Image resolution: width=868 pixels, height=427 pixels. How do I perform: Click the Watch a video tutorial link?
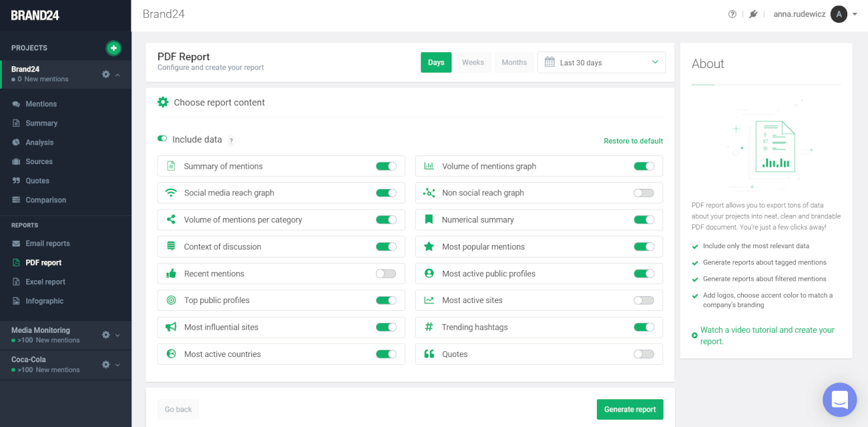(x=767, y=336)
